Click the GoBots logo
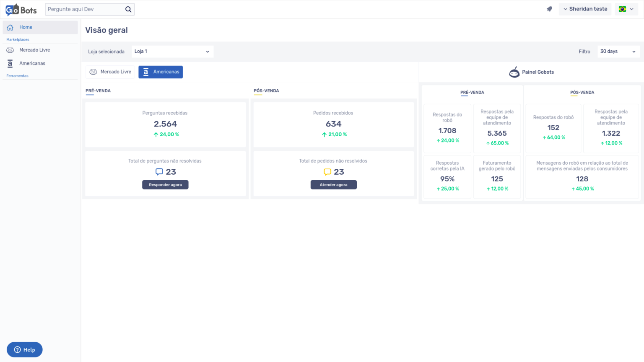Viewport: 644px width, 362px height. [21, 9]
